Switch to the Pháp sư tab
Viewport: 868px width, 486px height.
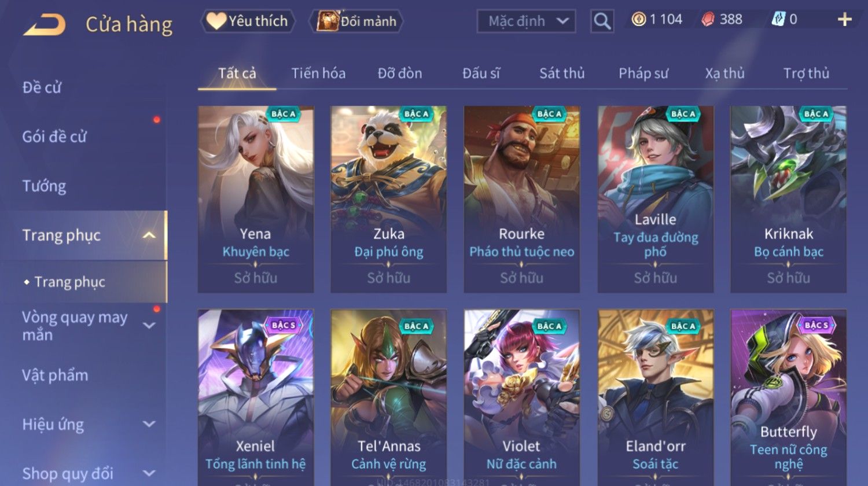[x=643, y=73]
